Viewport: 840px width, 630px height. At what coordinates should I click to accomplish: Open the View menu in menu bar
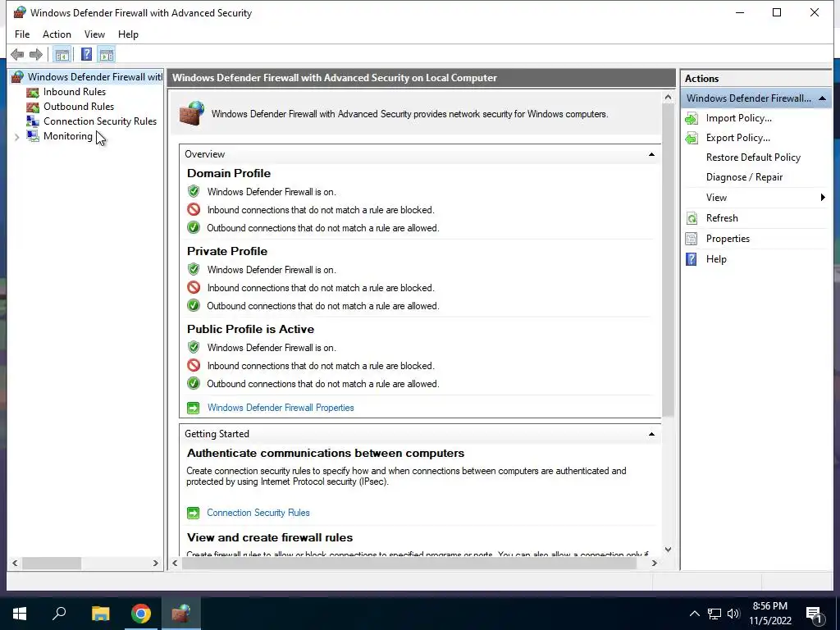[x=94, y=34]
